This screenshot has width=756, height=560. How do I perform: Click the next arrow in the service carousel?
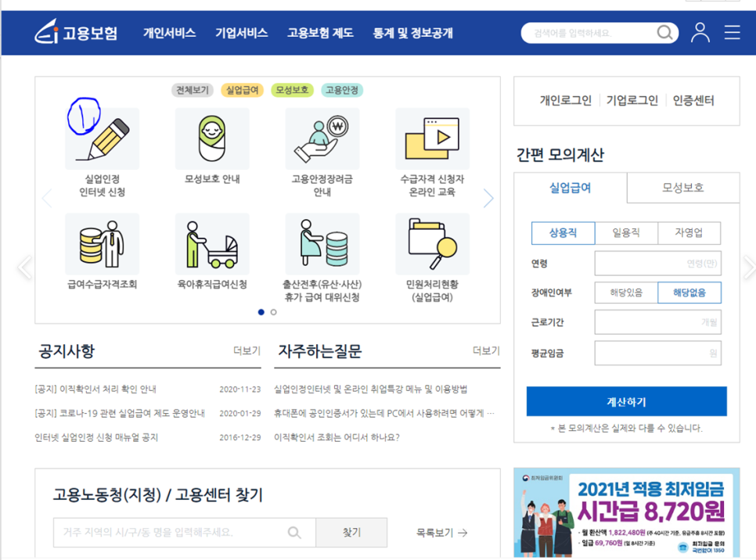tap(488, 198)
